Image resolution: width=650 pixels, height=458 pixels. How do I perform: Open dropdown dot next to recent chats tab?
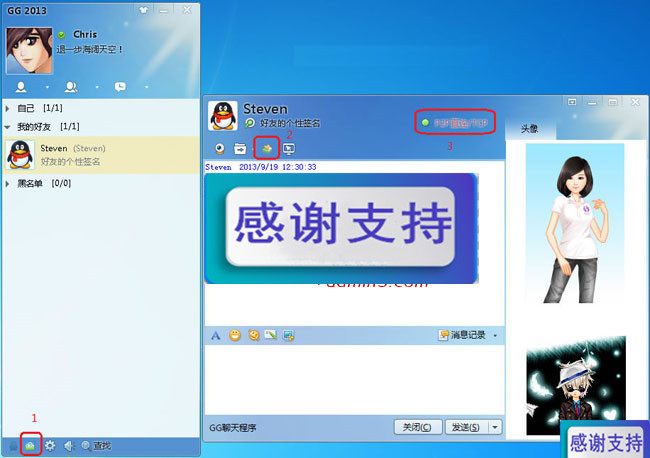click(x=147, y=87)
